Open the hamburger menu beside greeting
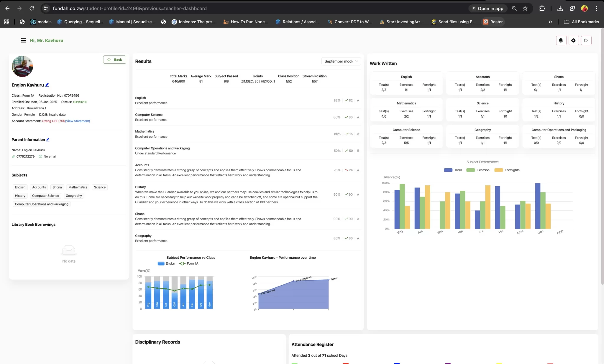The image size is (604, 364). coord(24,41)
